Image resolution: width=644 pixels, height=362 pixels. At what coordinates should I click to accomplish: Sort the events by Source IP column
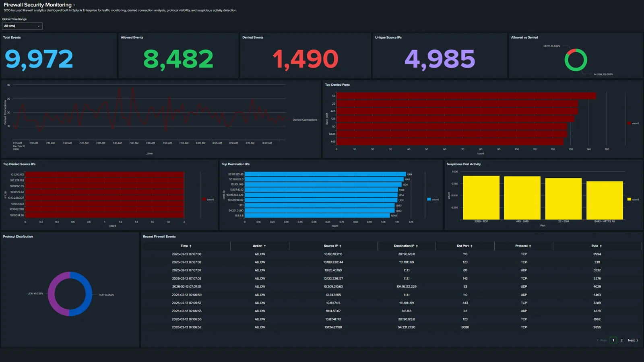[332, 246]
